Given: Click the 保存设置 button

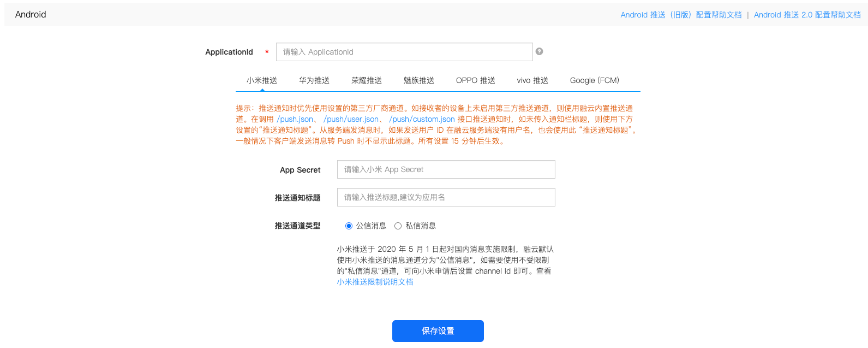Looking at the screenshot, I should (x=438, y=331).
